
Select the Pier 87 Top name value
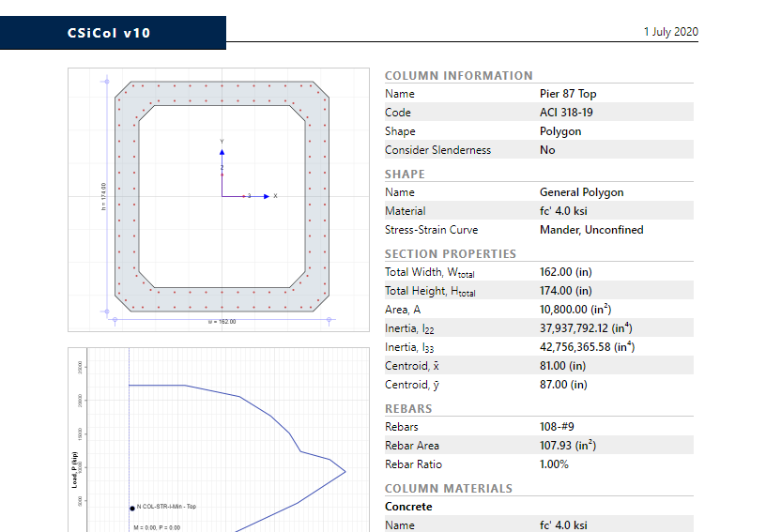568,94
